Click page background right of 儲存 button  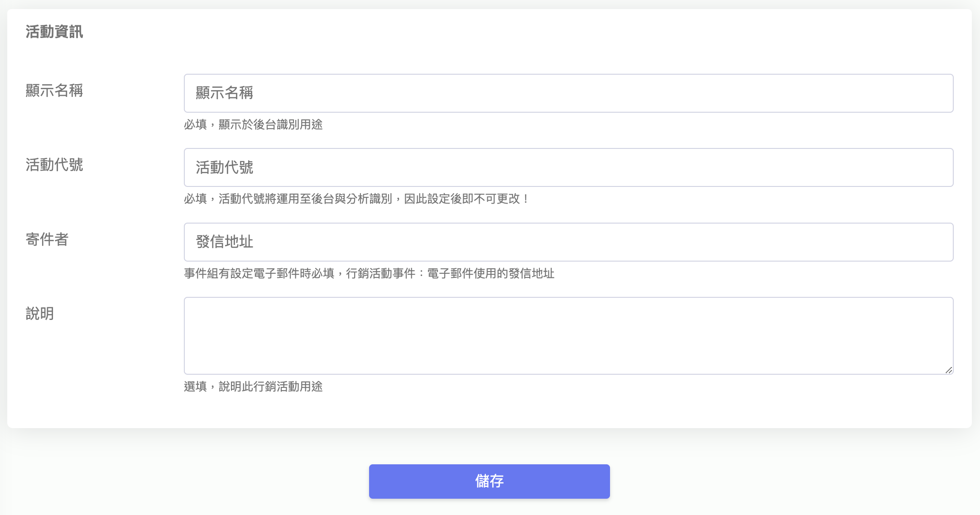pos(793,482)
